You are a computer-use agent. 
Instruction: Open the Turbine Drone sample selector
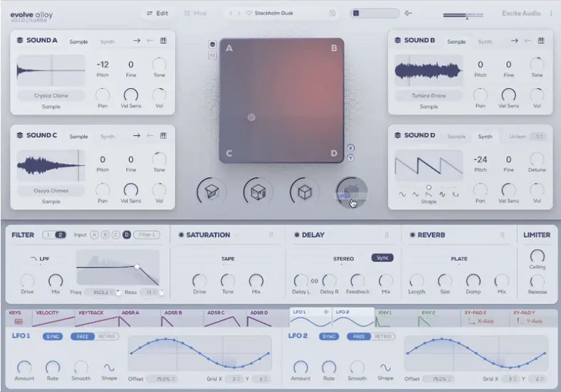pos(429,96)
